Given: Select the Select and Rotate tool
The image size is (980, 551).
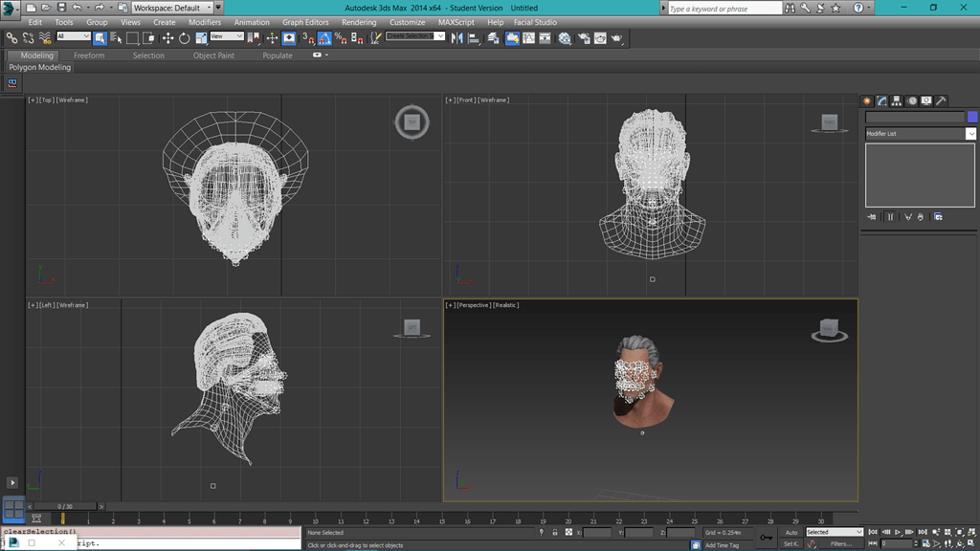Looking at the screenshot, I should click(x=185, y=38).
